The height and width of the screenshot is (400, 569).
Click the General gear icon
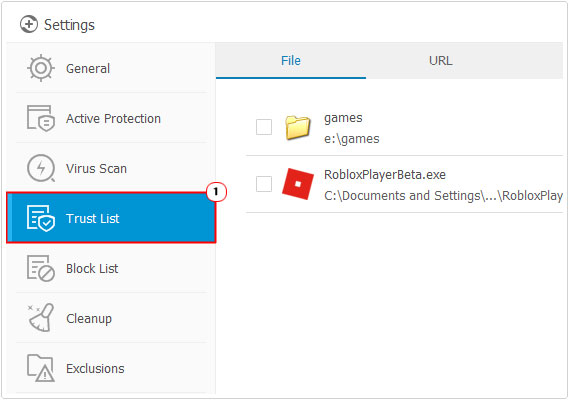coord(41,68)
